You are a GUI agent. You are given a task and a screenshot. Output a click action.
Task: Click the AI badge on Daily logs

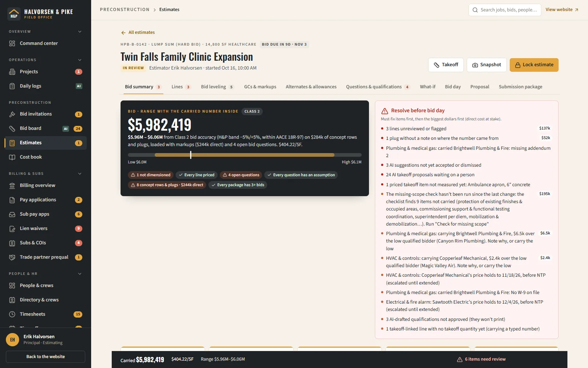tap(79, 86)
